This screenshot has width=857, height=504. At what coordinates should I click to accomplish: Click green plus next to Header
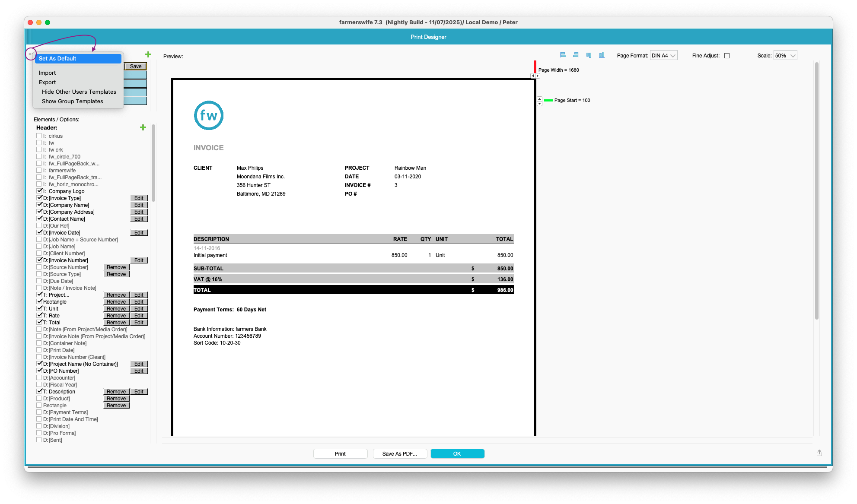click(x=143, y=127)
